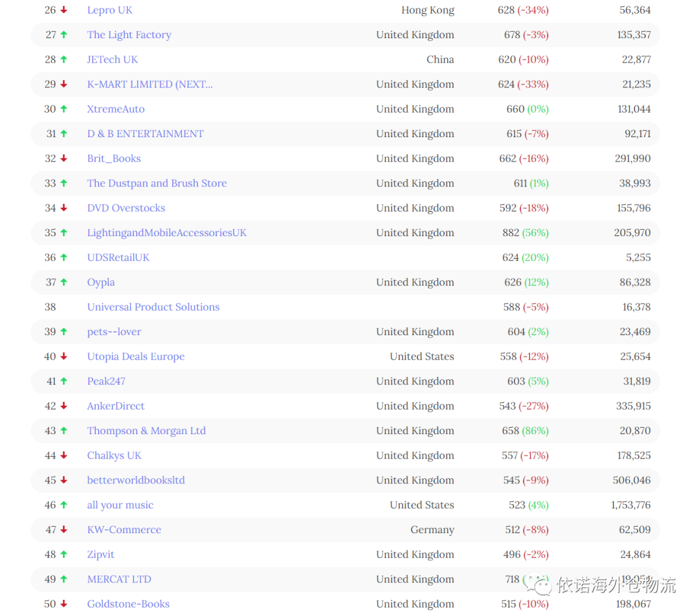This screenshot has height=616, width=699.
Task: Click the 335,915 total value
Action: 633,406
